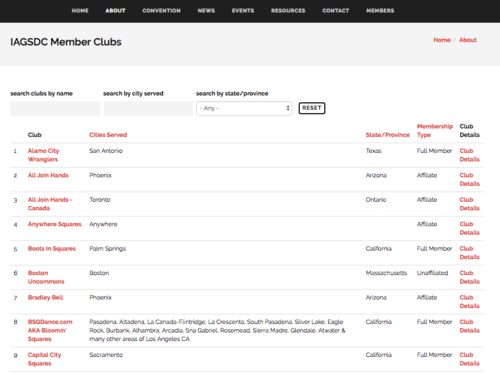The height and width of the screenshot is (374, 500).
Task: Click the Reset button
Action: 312,108
